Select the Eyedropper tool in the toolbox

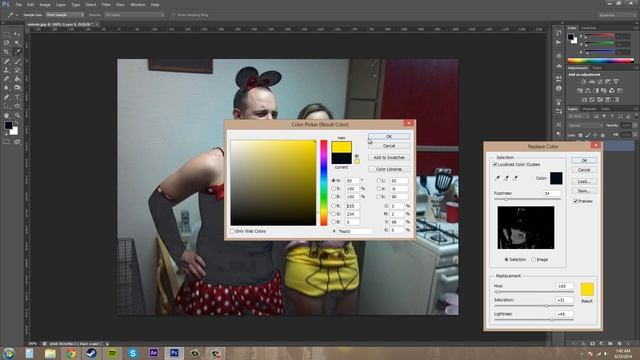17,52
